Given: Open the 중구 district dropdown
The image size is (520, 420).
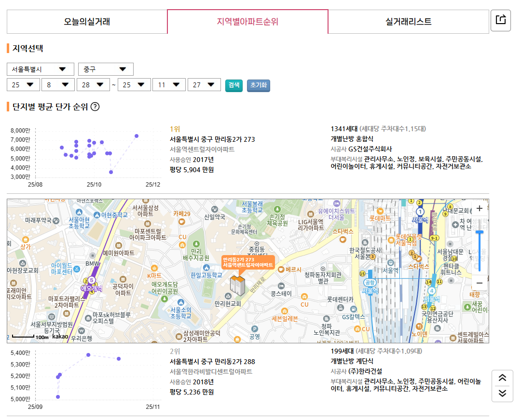Looking at the screenshot, I should pyautogui.click(x=106, y=69).
